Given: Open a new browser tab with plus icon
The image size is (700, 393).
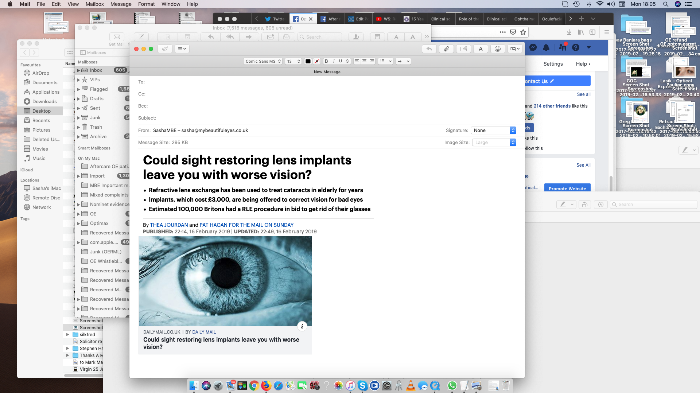Looking at the screenshot, I should point(581,19).
